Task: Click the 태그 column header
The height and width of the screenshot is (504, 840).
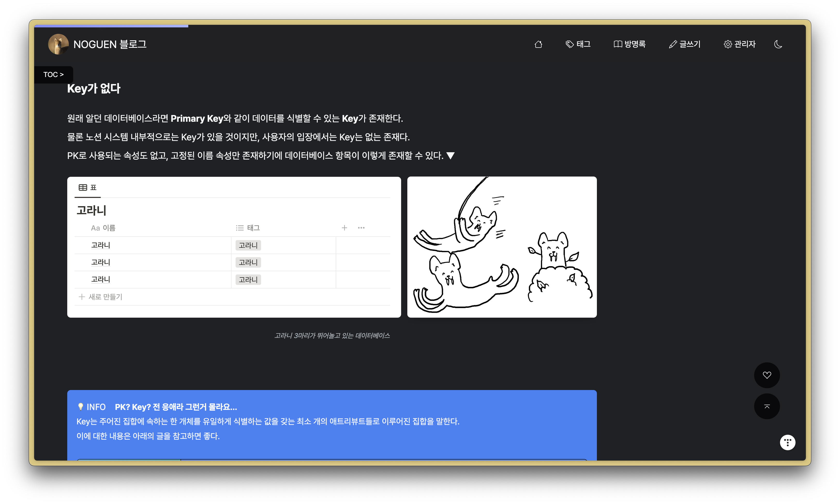Action: click(x=248, y=228)
